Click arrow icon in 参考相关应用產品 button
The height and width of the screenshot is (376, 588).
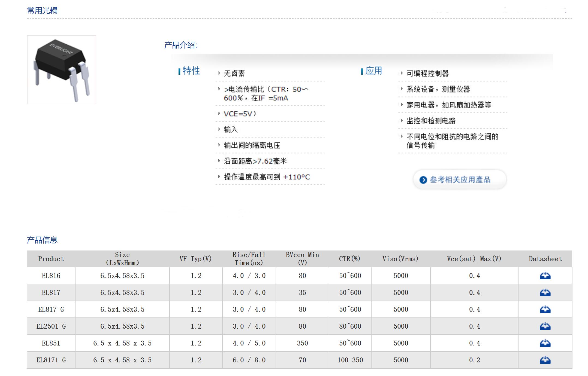[x=423, y=180]
